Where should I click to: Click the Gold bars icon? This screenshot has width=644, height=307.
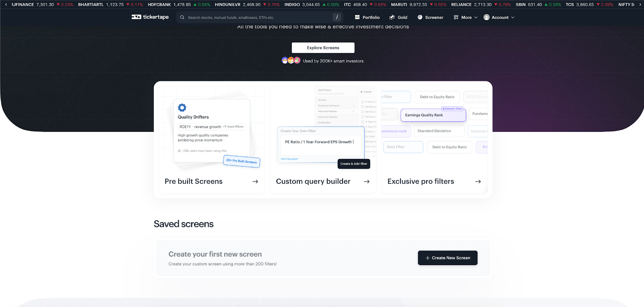[392, 17]
